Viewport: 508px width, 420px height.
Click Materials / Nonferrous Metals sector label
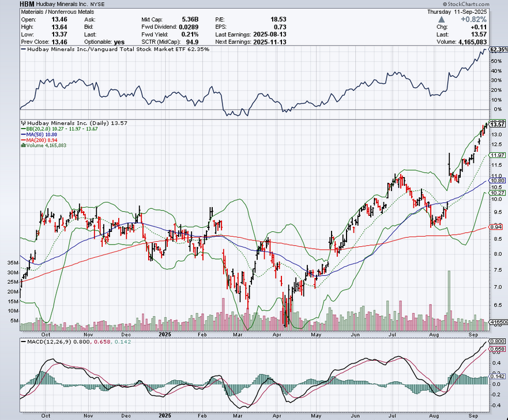pyautogui.click(x=57, y=12)
